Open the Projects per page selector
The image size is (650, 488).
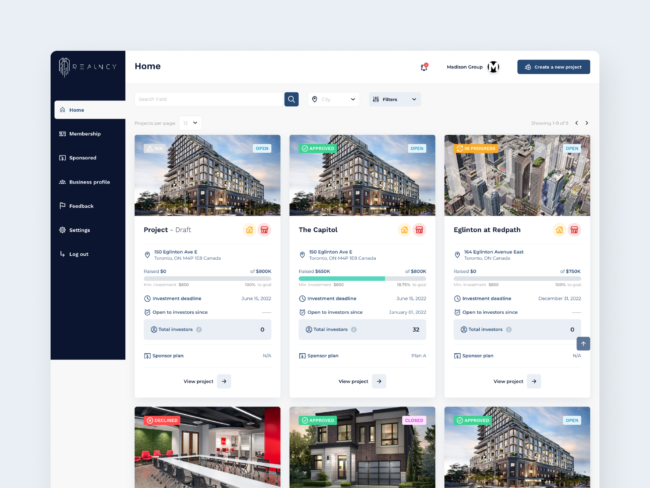point(191,122)
